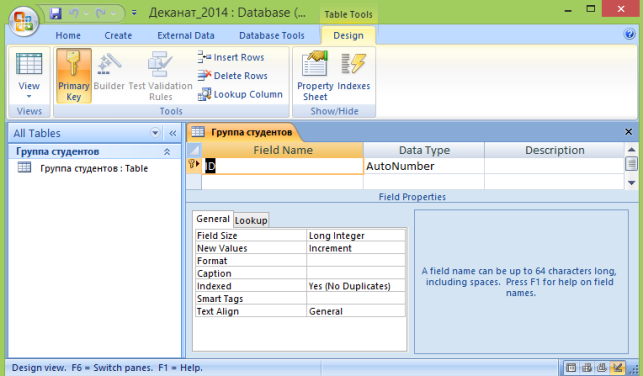
Task: Switch to the General properties tab
Action: point(212,219)
